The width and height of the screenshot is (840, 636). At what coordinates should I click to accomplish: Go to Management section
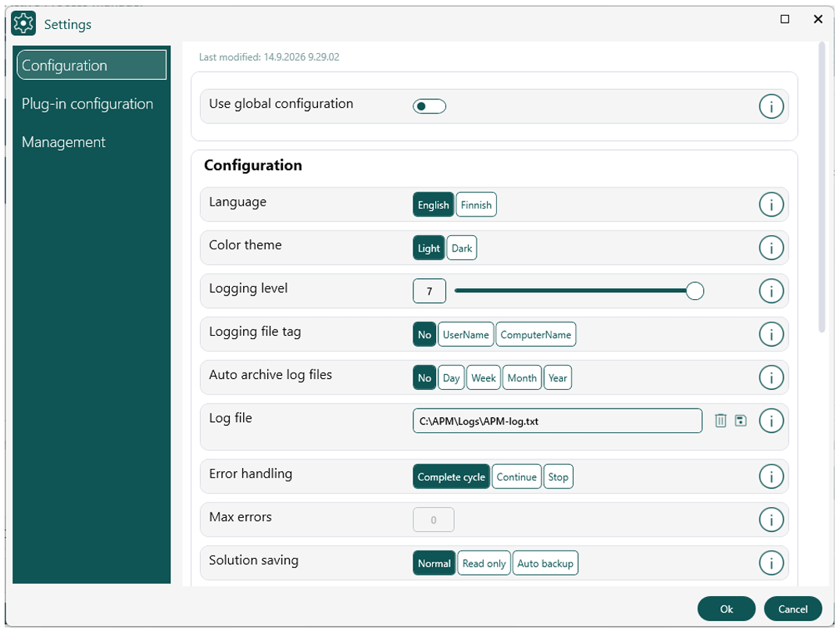pos(63,142)
